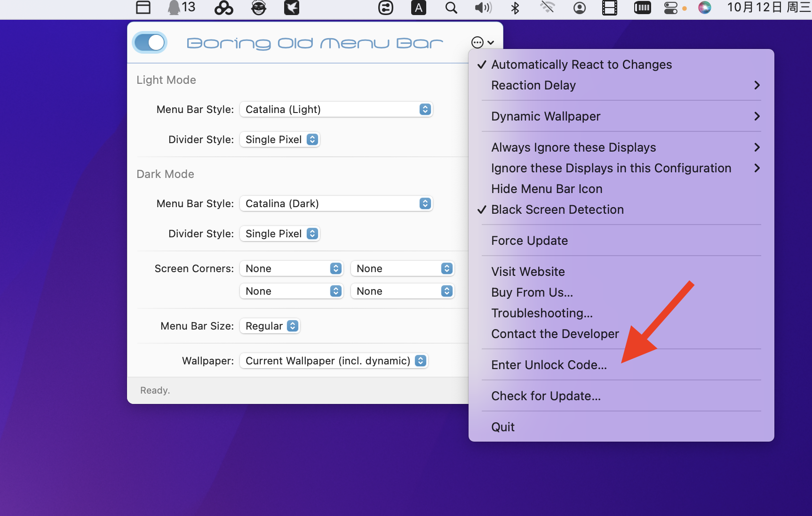This screenshot has width=812, height=516.
Task: Open the Menu Bar Size dropdown
Action: pyautogui.click(x=270, y=326)
